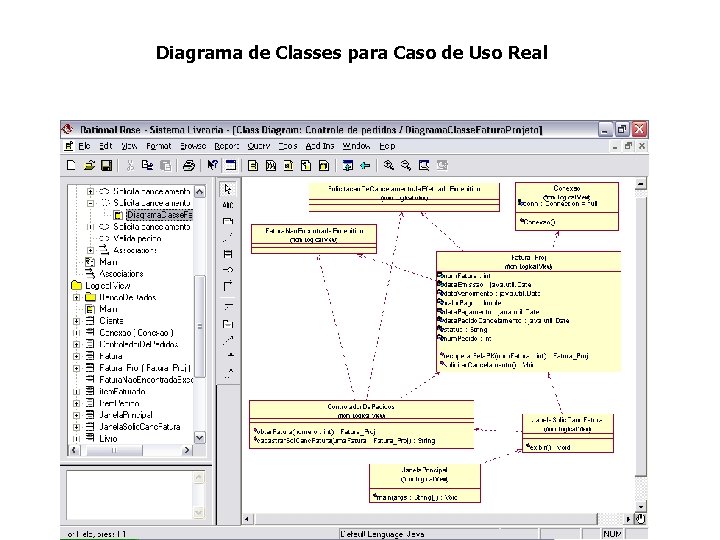Viewport: 720px width, 540px height.
Task: Expand the Fatura_Proj tree node
Action: [77, 368]
